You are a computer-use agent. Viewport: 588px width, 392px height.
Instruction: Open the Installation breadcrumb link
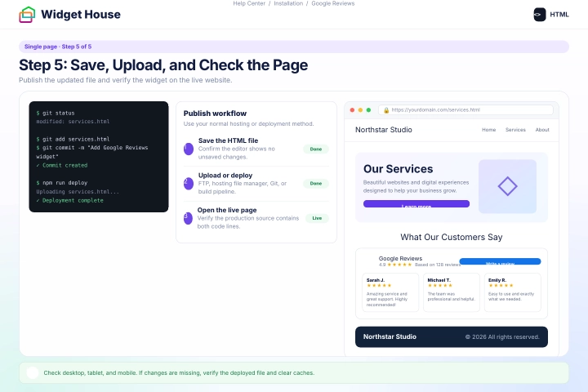[x=288, y=3]
